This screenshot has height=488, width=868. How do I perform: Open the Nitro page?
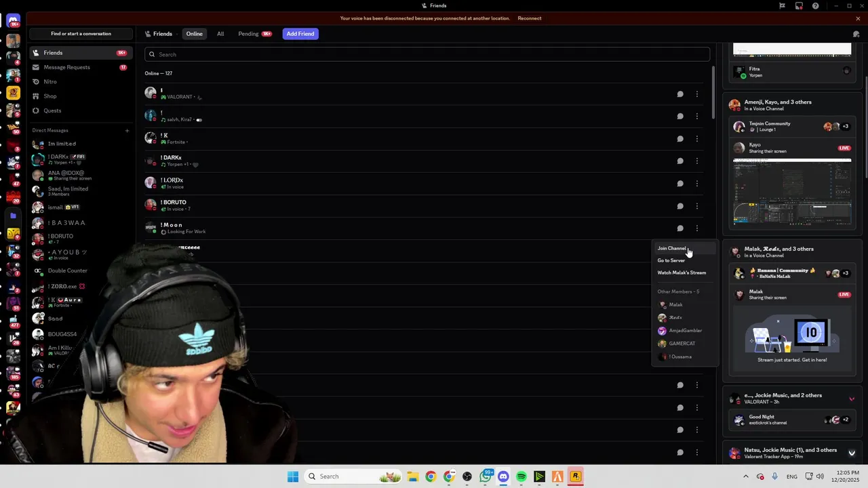coord(80,81)
